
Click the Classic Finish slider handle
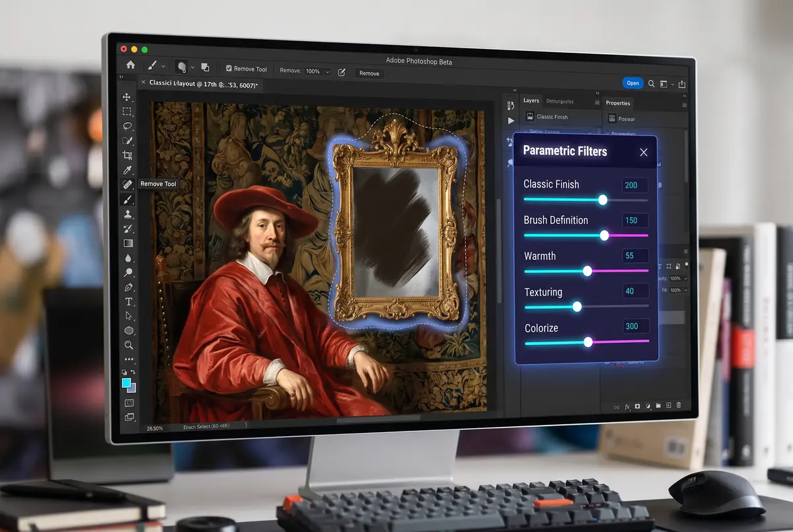pos(603,200)
